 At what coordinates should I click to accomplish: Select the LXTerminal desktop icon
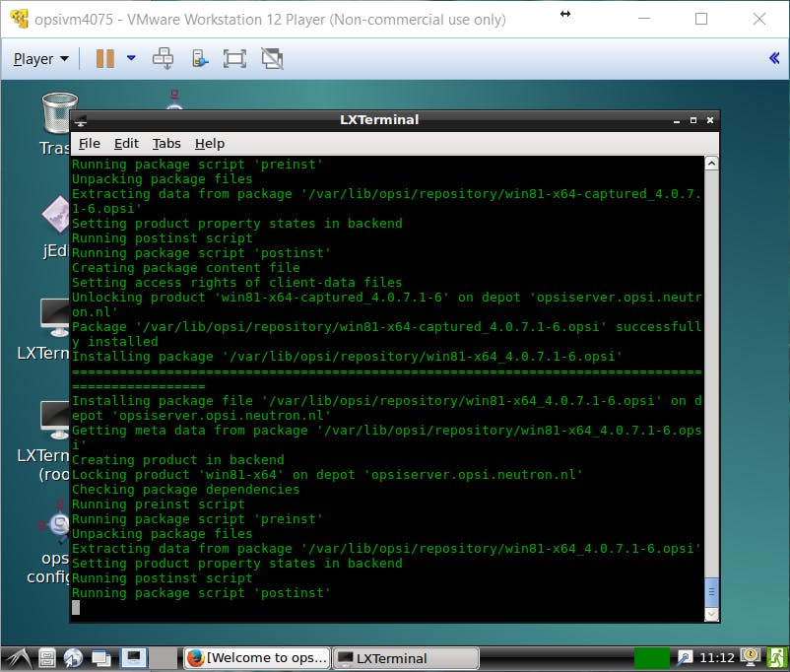(x=43, y=330)
